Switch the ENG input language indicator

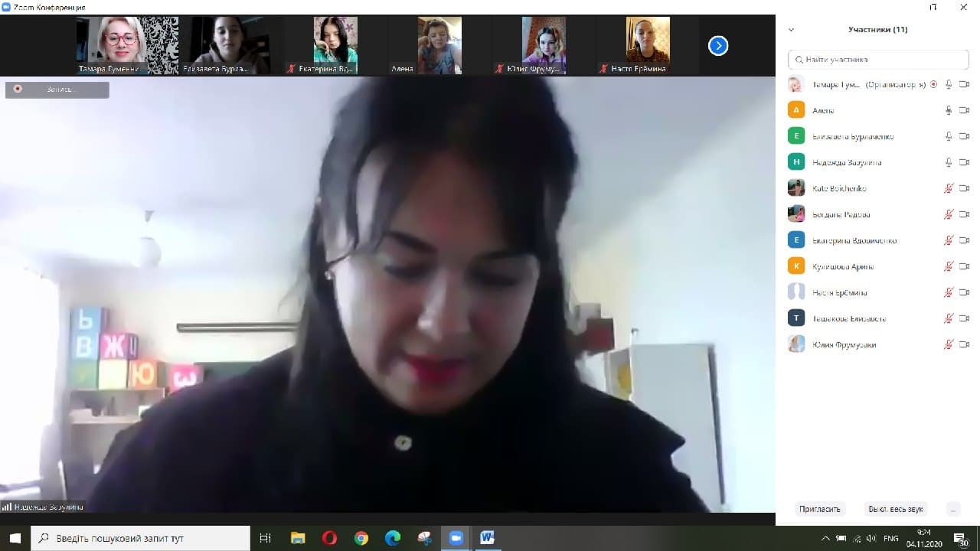(890, 538)
